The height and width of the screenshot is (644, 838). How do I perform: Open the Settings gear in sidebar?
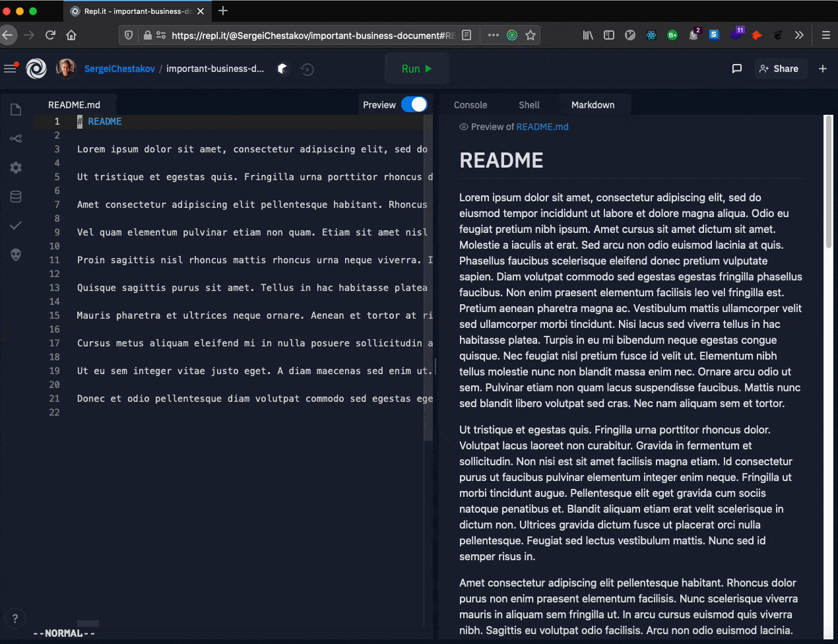[x=16, y=168]
